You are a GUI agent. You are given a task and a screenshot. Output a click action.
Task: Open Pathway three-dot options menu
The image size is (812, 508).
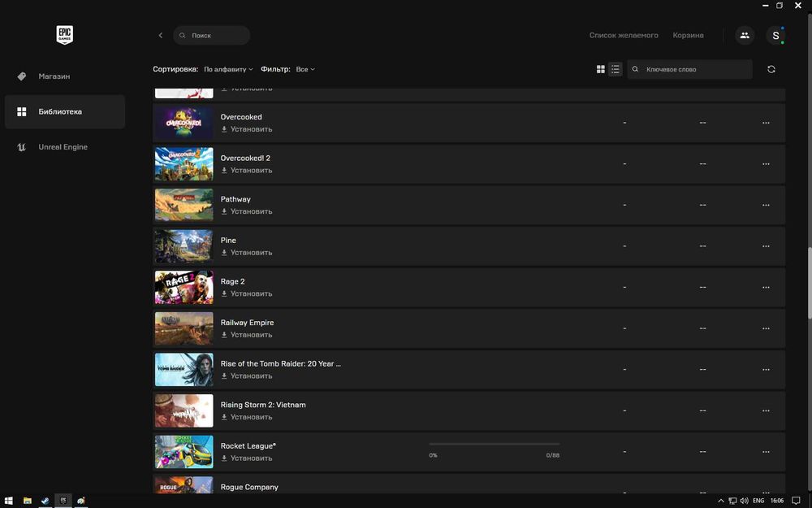click(x=766, y=206)
